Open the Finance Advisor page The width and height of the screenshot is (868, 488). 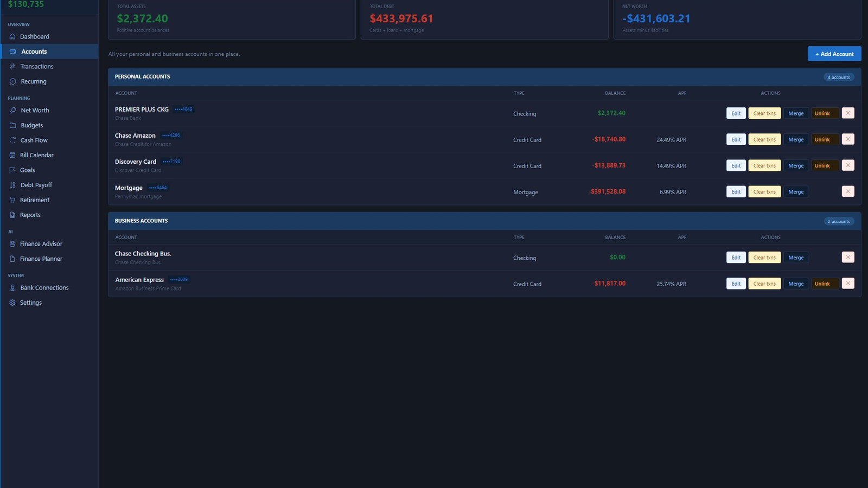(49, 244)
